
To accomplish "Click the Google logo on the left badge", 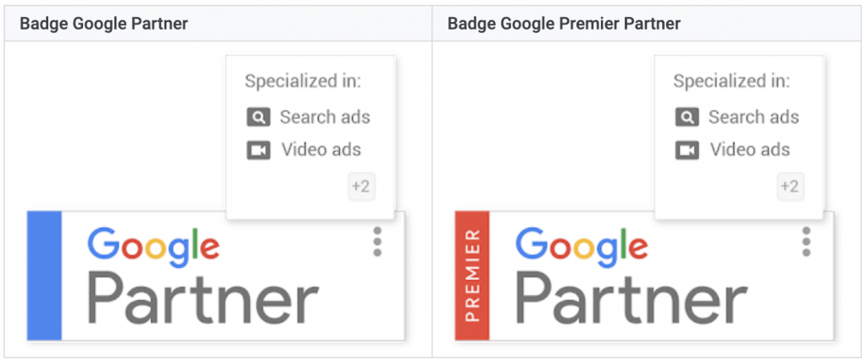I will coord(153,246).
